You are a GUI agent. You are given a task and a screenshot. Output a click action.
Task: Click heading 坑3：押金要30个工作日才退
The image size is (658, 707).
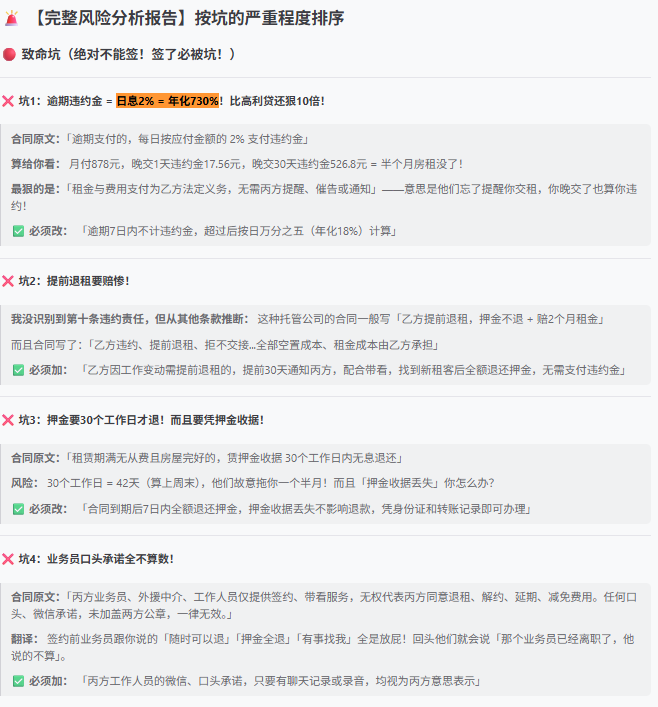(141, 420)
